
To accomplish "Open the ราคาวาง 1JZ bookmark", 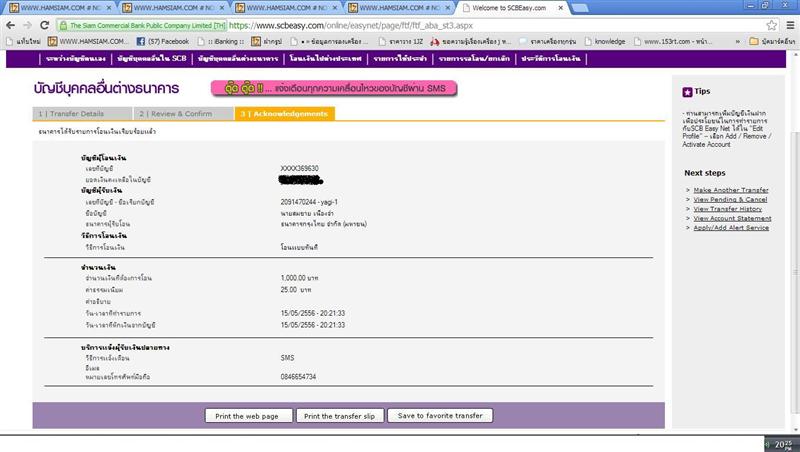I will click(x=401, y=41).
